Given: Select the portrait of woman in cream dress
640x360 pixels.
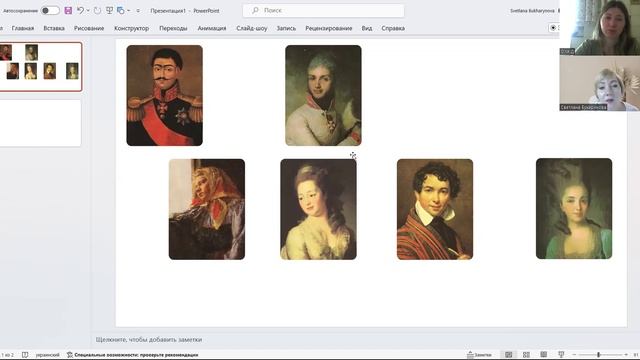Looking at the screenshot, I should (x=318, y=209).
